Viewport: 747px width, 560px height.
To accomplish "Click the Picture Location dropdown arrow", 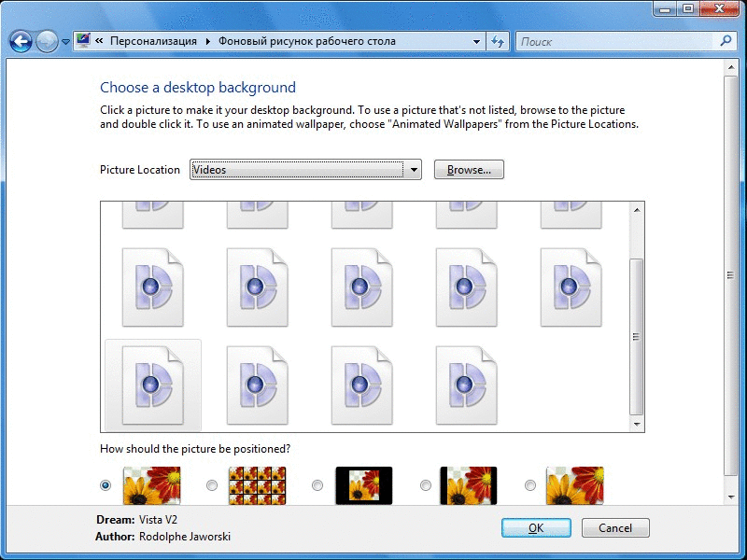I will tap(414, 170).
